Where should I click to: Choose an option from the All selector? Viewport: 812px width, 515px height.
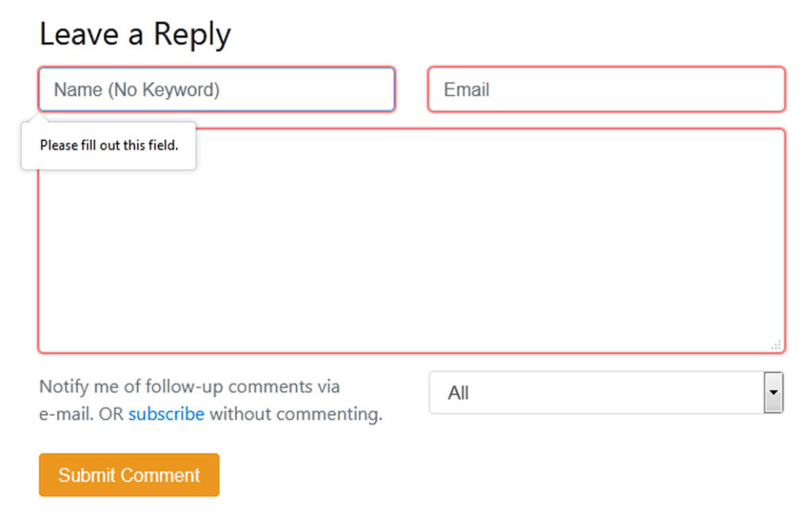click(606, 392)
